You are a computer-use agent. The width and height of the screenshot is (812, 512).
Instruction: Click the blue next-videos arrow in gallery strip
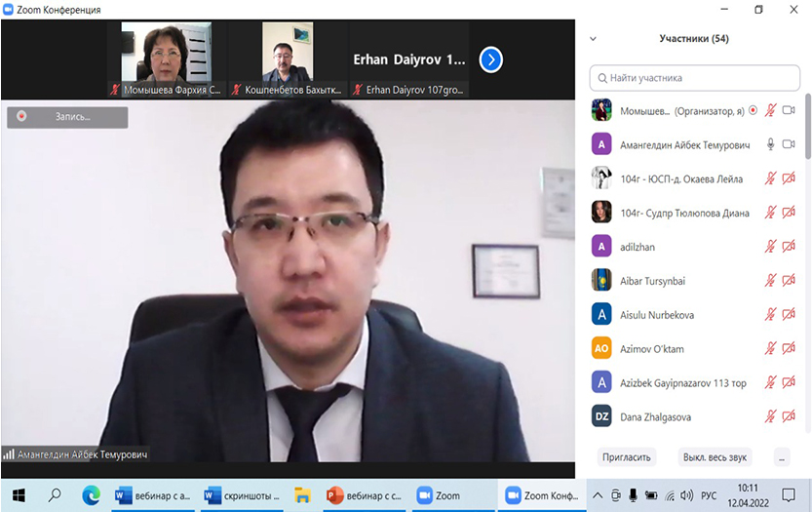491,60
